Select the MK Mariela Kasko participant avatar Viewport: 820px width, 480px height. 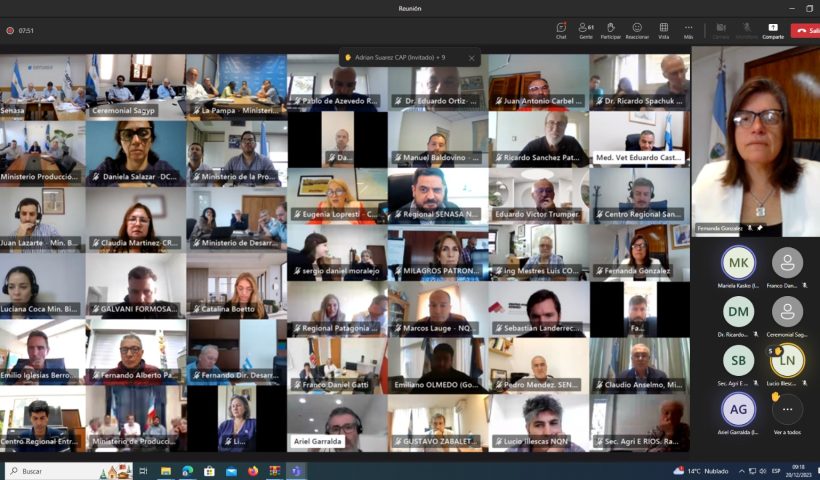[x=738, y=263]
